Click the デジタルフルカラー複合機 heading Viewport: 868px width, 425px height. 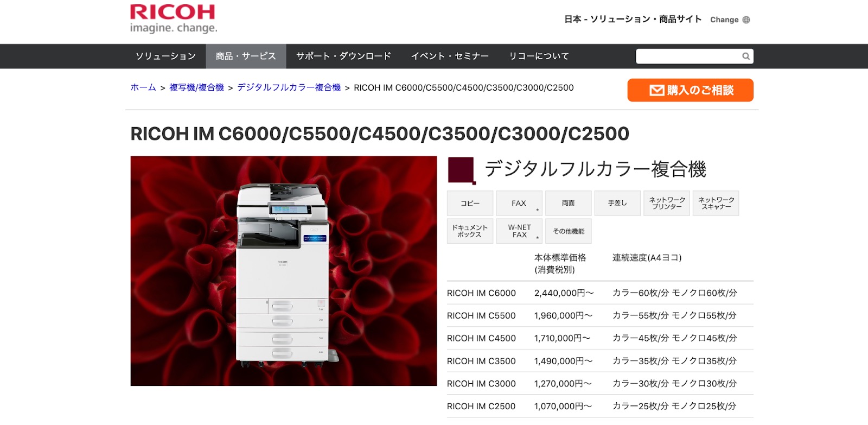click(x=595, y=169)
